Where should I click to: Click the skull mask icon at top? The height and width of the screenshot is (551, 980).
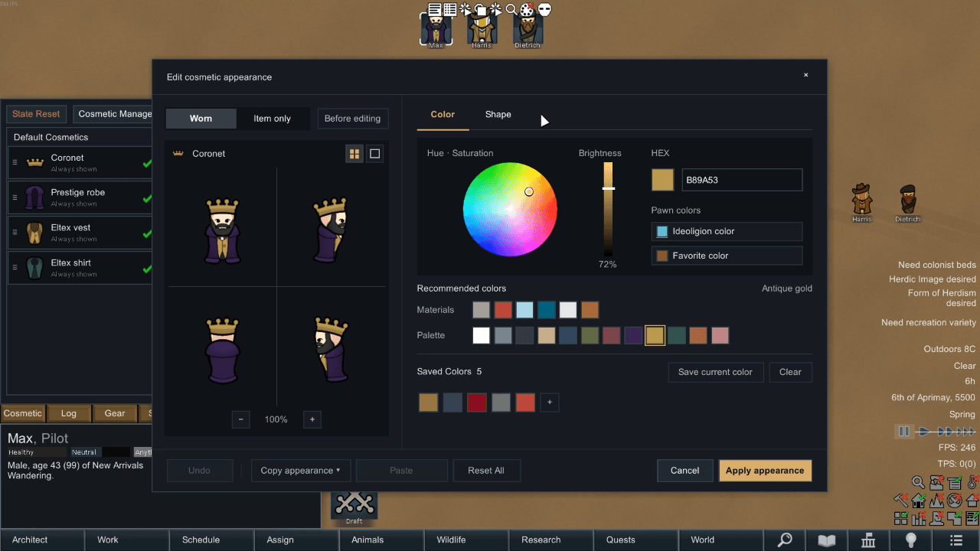(x=544, y=10)
